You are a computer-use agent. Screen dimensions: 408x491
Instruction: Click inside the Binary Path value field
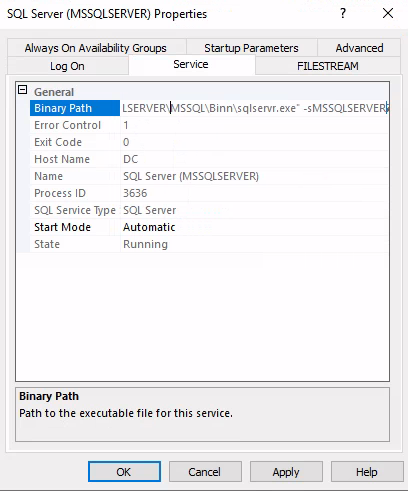tap(255, 108)
